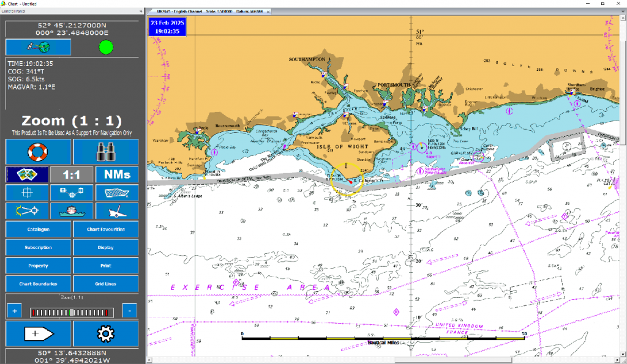The width and height of the screenshot is (627, 364).
Task: Click the lifebuoy man-overboard button
Action: (39, 151)
